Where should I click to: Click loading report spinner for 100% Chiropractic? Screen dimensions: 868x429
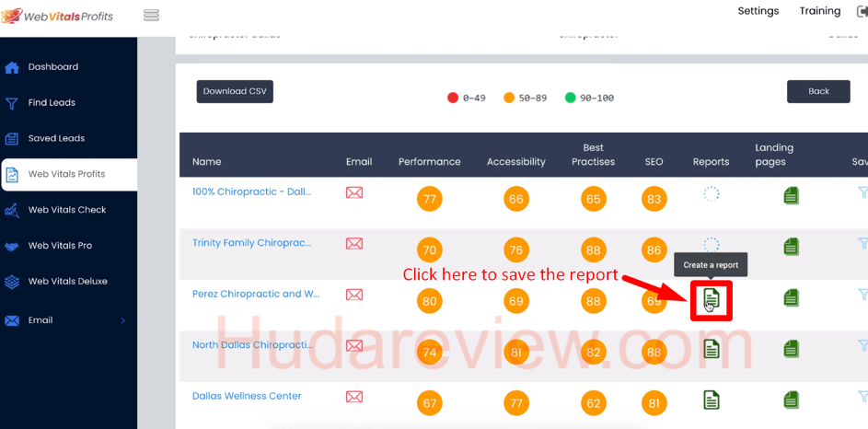712,193
